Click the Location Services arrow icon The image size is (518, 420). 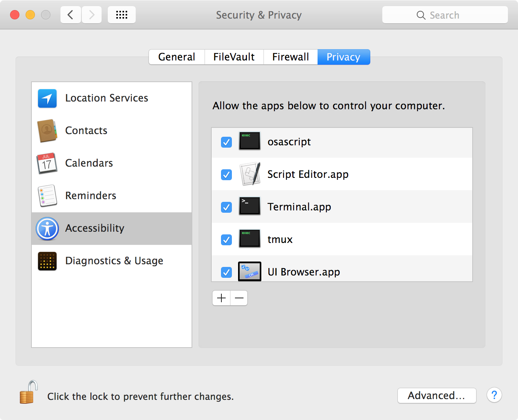(x=47, y=98)
